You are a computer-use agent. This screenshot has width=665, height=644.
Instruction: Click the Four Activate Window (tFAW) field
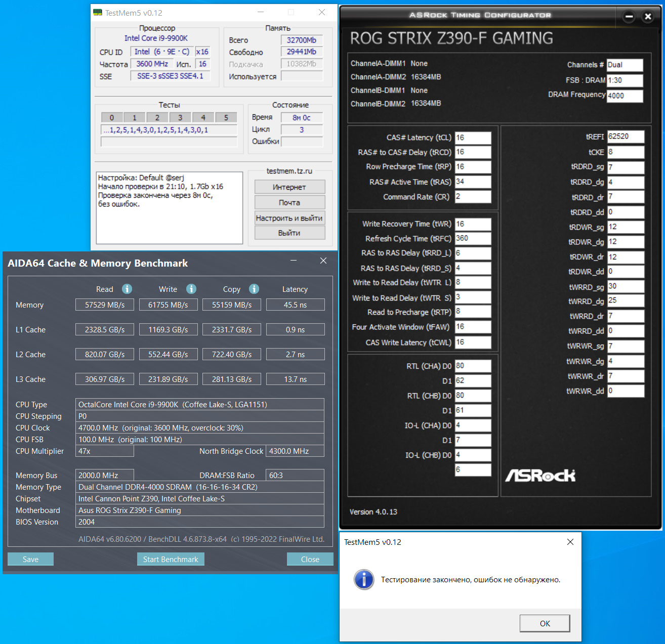tap(473, 327)
